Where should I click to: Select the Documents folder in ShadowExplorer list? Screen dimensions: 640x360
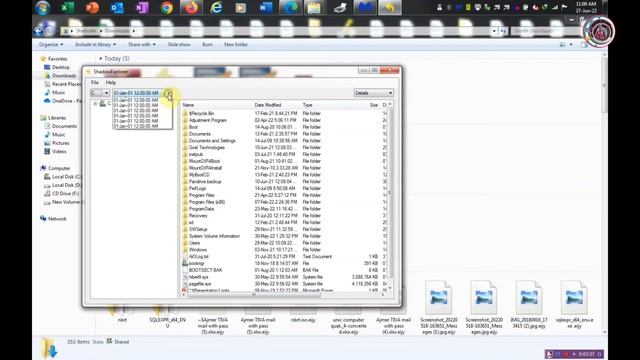[x=200, y=134]
